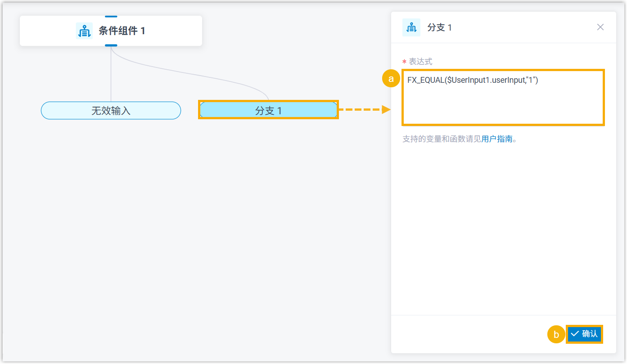Select the 条件组件 1 node title
The height and width of the screenshot is (364, 627).
tap(122, 31)
